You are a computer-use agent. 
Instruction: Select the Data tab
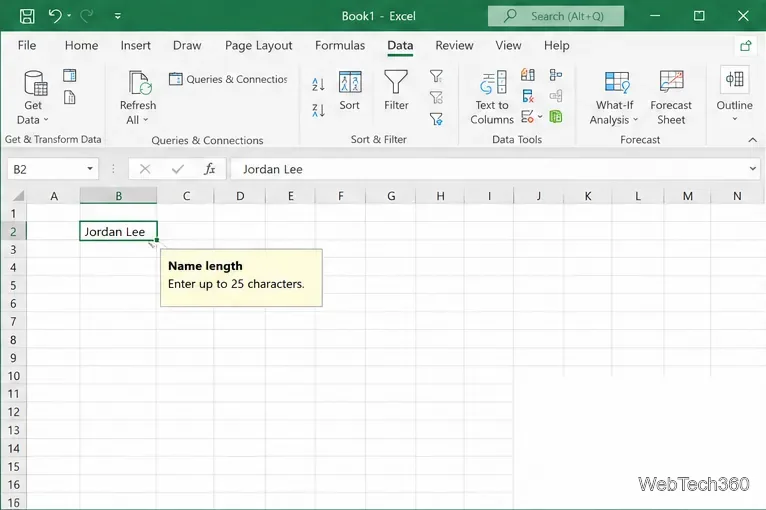click(400, 45)
